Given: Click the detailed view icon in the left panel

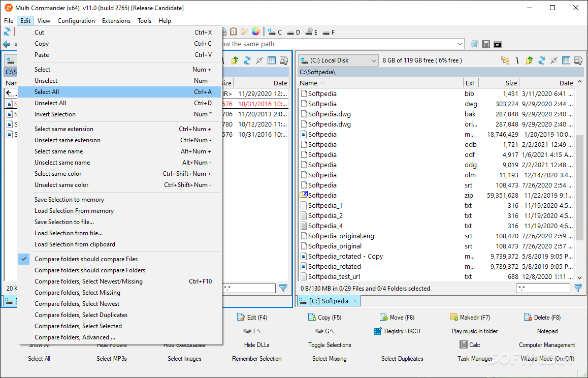Looking at the screenshot, I should pyautogui.click(x=272, y=60).
